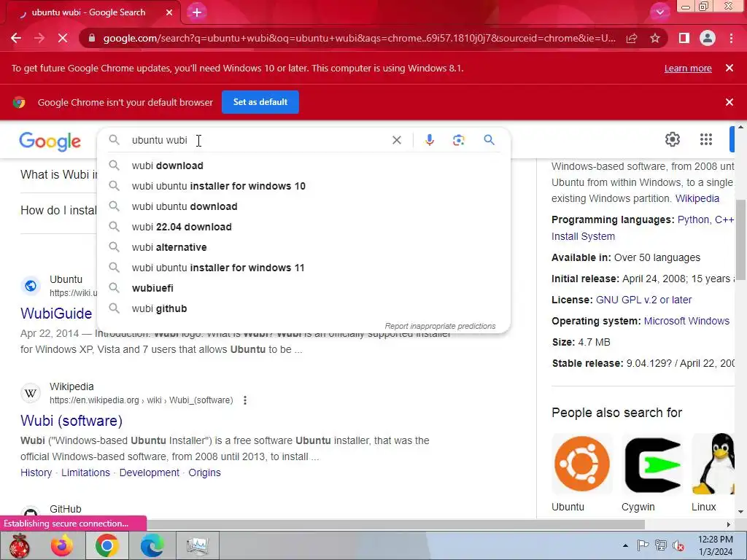The image size is (747, 560).
Task: Open the tab search dropdown arrow
Action: [659, 12]
